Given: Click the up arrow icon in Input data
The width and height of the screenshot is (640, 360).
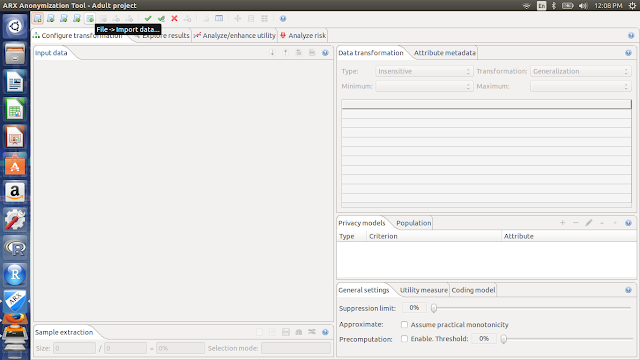Looking at the screenshot, I should pyautogui.click(x=286, y=53).
